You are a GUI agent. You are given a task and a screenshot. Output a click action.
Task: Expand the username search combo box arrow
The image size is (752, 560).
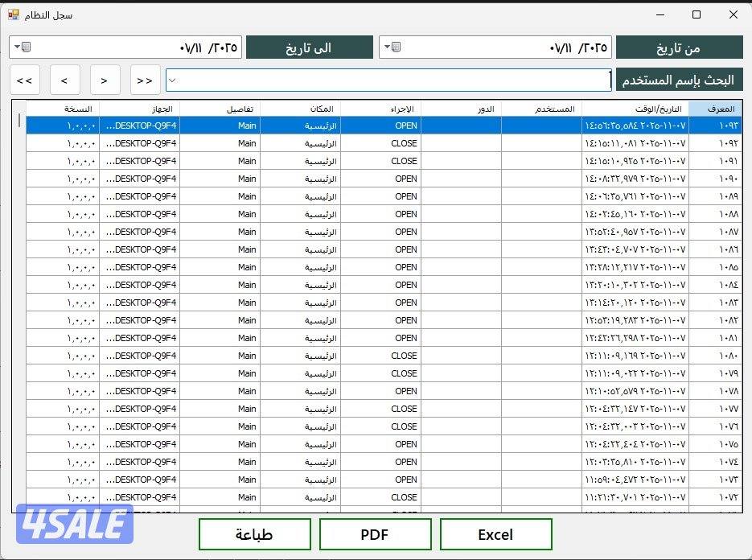(172, 80)
